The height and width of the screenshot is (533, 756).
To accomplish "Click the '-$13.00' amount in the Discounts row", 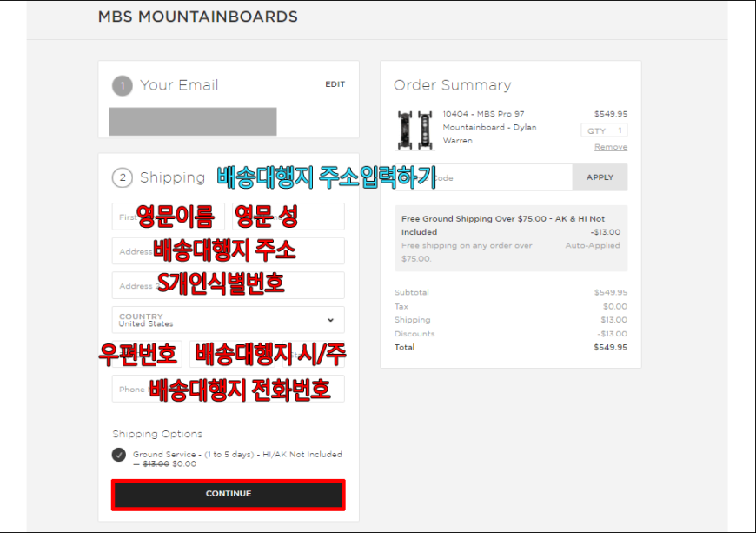I will pos(613,334).
